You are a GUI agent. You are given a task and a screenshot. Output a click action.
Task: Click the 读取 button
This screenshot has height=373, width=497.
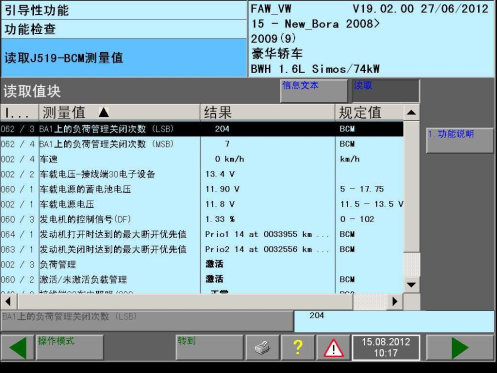pyautogui.click(x=386, y=91)
